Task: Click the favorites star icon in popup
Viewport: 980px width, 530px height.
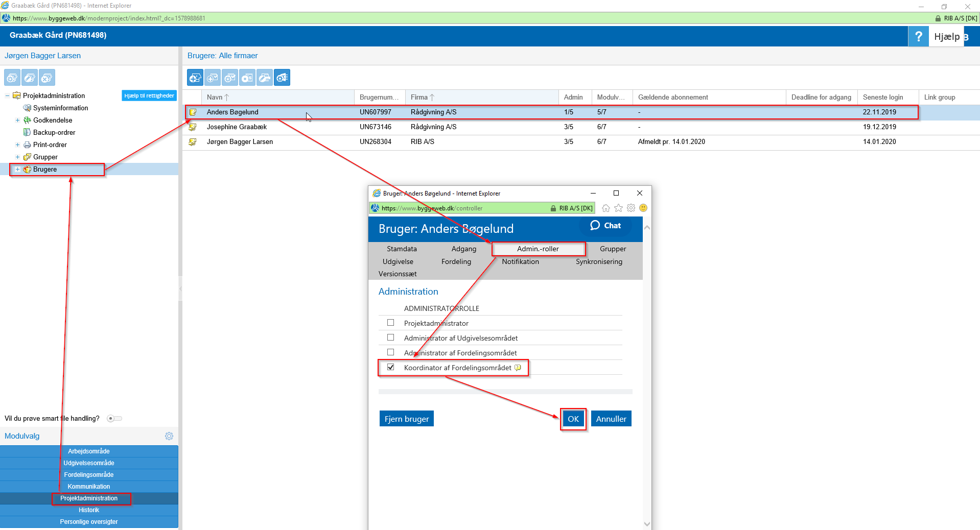Action: pyautogui.click(x=618, y=208)
